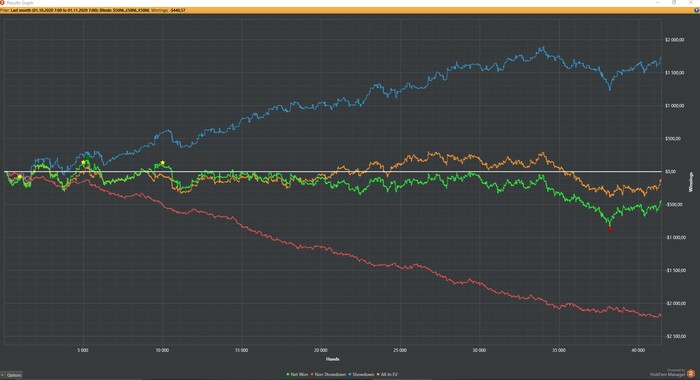Open the Options panel expander
This screenshot has width=700, height=380.
click(12, 375)
